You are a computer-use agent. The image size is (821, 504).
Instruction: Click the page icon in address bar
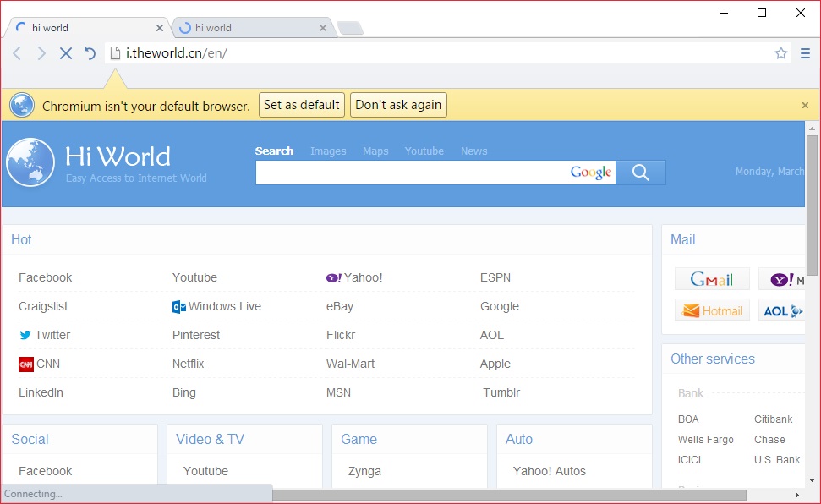click(x=115, y=53)
